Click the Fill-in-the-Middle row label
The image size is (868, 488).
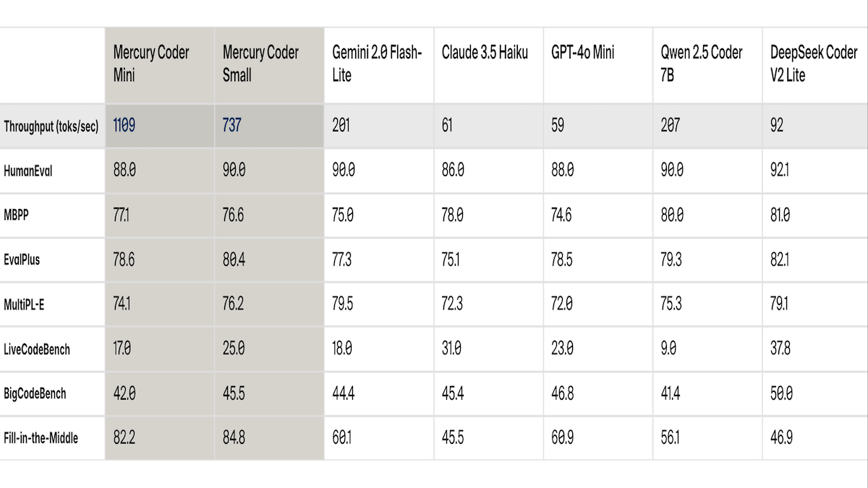41,438
